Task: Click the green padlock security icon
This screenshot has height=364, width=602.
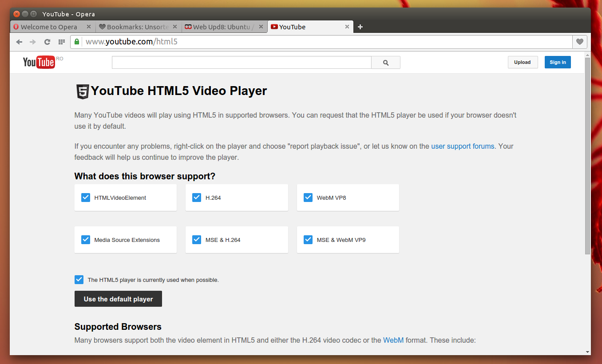Action: tap(77, 42)
